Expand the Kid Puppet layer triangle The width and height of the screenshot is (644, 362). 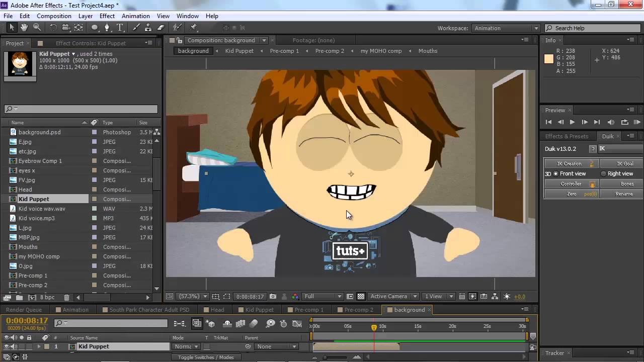click(39, 346)
